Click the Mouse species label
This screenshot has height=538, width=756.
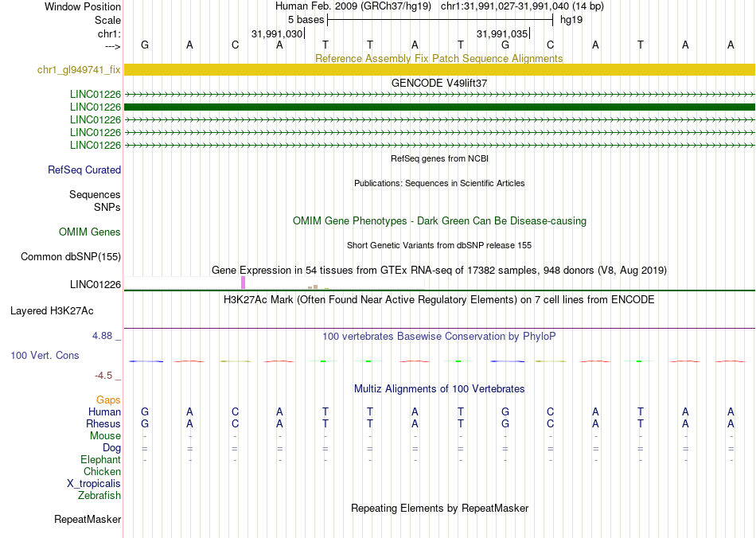[x=105, y=436]
